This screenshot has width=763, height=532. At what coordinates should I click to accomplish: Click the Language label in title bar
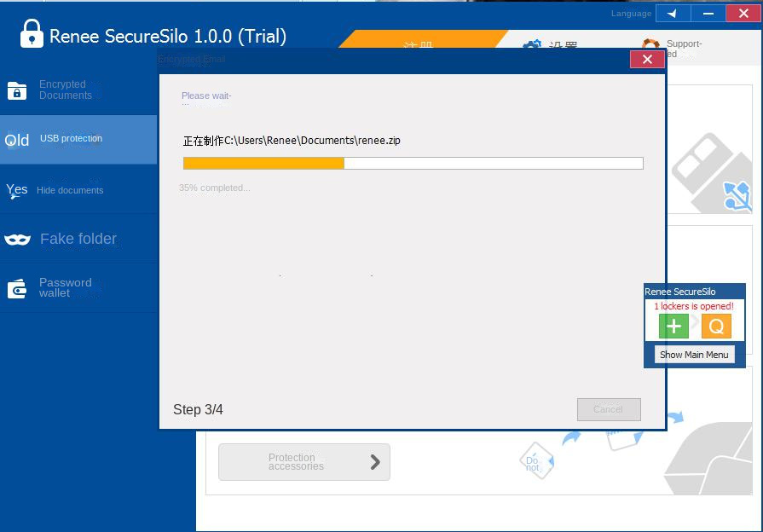click(631, 14)
